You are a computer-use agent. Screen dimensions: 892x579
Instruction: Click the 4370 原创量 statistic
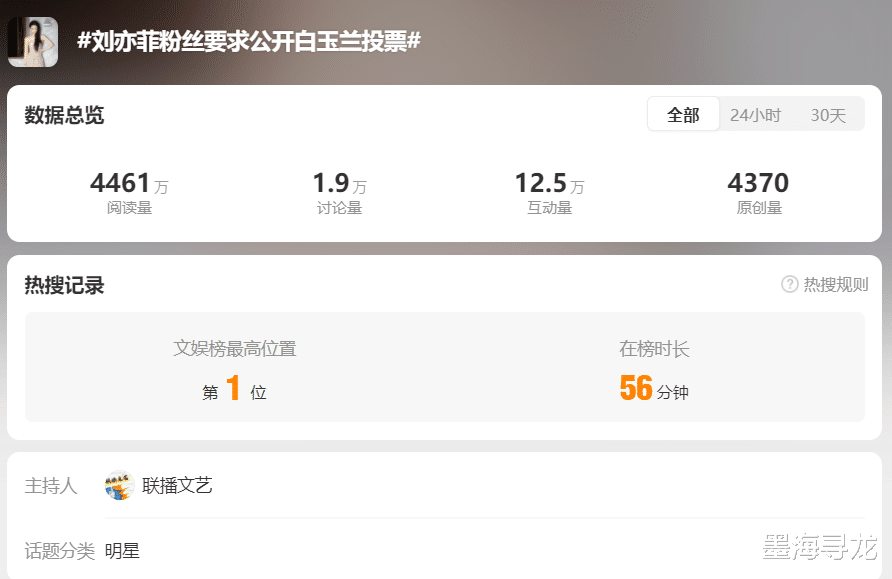click(x=758, y=193)
